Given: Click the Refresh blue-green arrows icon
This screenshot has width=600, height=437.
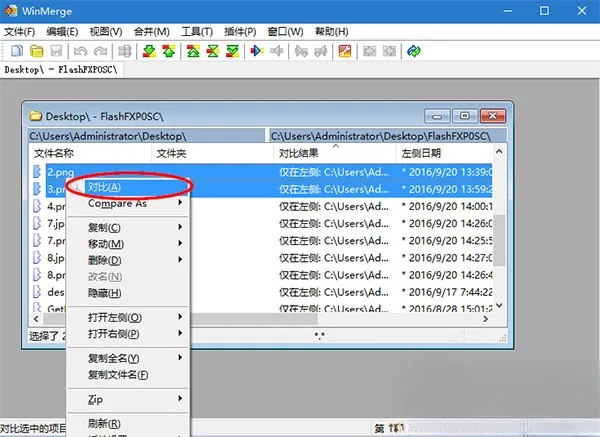Looking at the screenshot, I should pos(414,51).
